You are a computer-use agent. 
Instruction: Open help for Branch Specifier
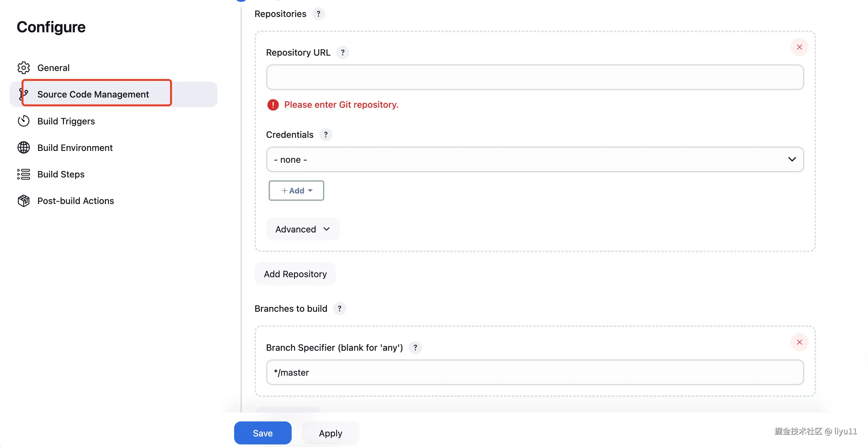tap(415, 348)
